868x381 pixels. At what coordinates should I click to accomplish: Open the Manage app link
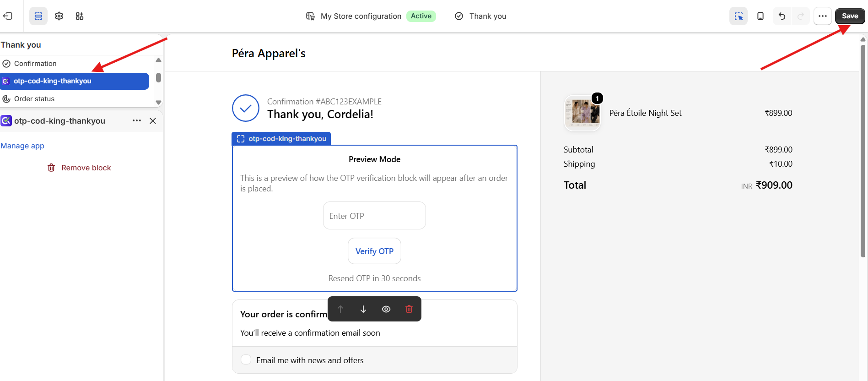(x=22, y=146)
